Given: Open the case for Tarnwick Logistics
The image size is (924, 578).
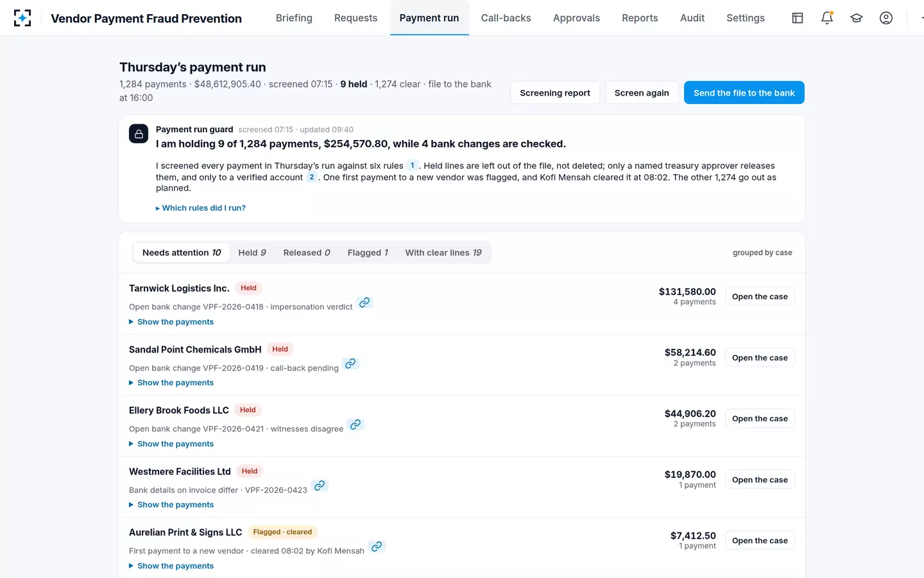Looking at the screenshot, I should click(x=760, y=297).
